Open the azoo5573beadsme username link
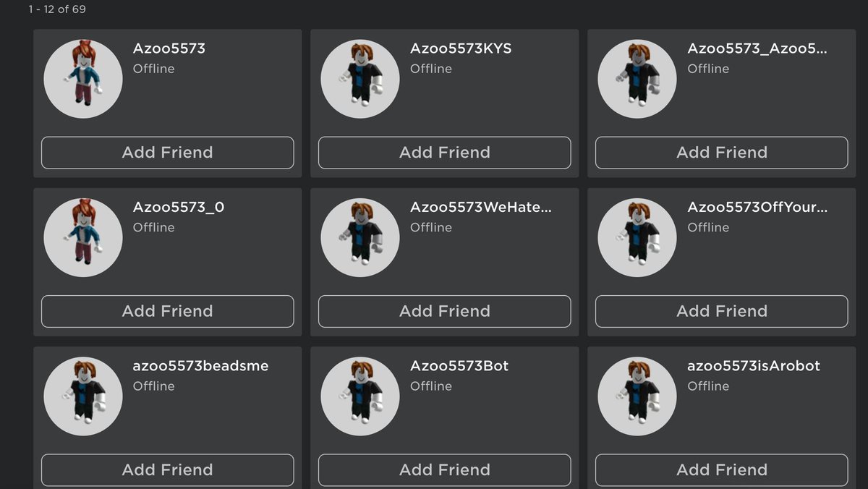The width and height of the screenshot is (868, 489). coord(201,366)
